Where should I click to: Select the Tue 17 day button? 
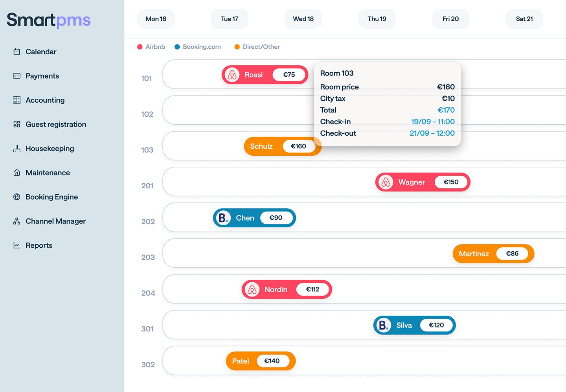[230, 19]
